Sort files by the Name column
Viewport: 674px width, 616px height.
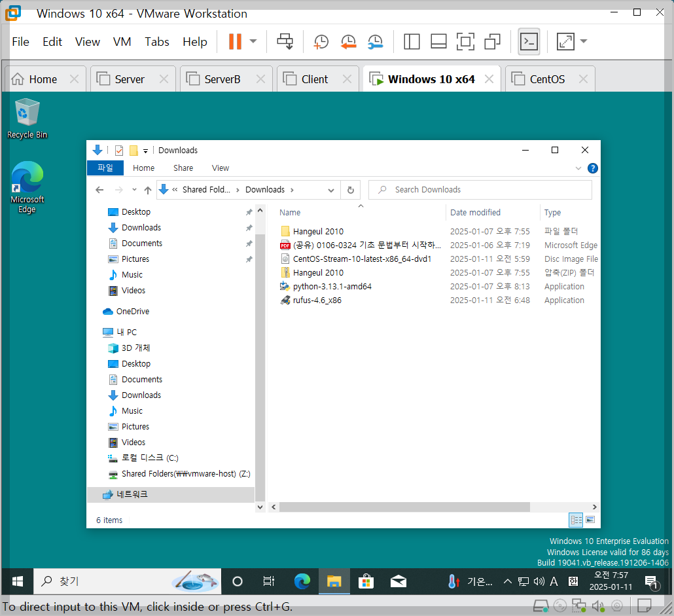(290, 212)
